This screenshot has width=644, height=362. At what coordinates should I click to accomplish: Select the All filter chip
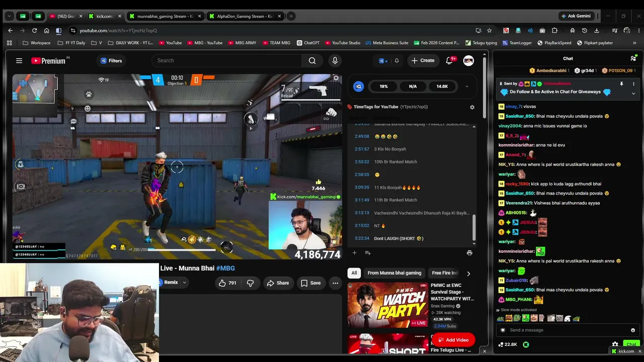pos(354,273)
